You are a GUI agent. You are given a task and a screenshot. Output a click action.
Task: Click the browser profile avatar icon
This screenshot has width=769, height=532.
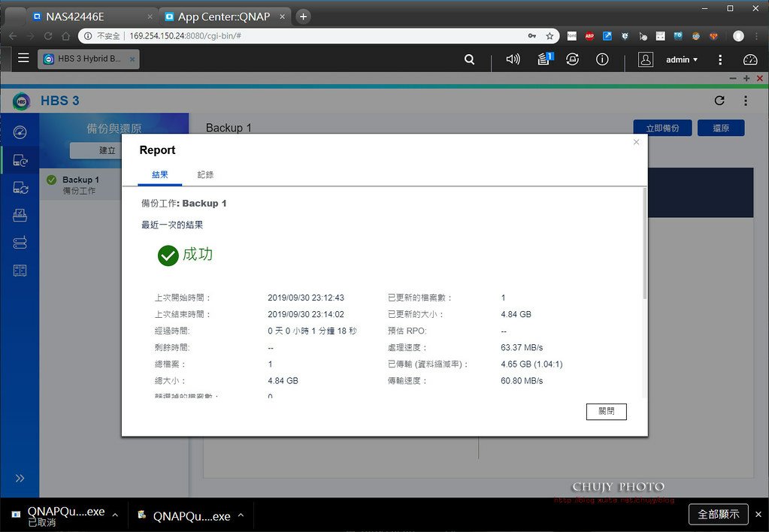(738, 36)
